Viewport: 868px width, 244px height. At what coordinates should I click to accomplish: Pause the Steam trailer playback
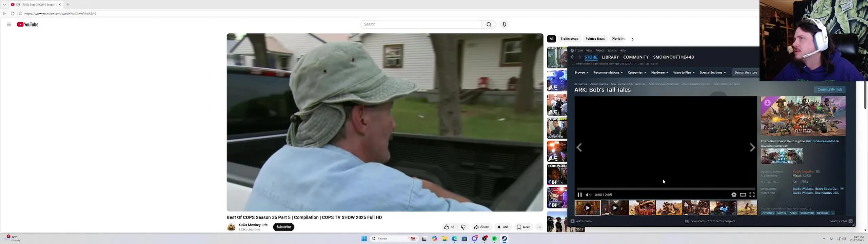(579, 195)
